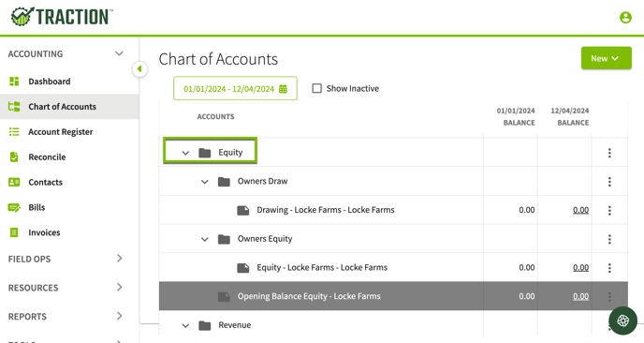Collapse the Revenue folder chevron
This screenshot has width=644, height=343.
[x=185, y=326]
